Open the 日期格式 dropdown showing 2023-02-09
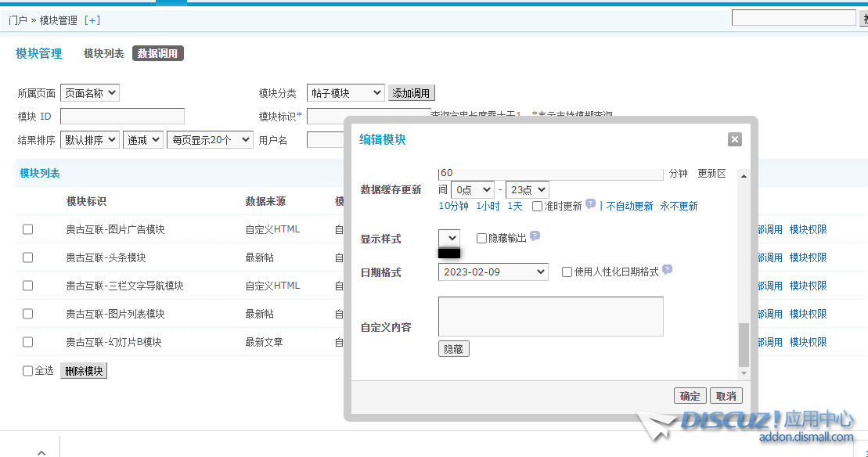868x457 pixels. pyautogui.click(x=492, y=271)
